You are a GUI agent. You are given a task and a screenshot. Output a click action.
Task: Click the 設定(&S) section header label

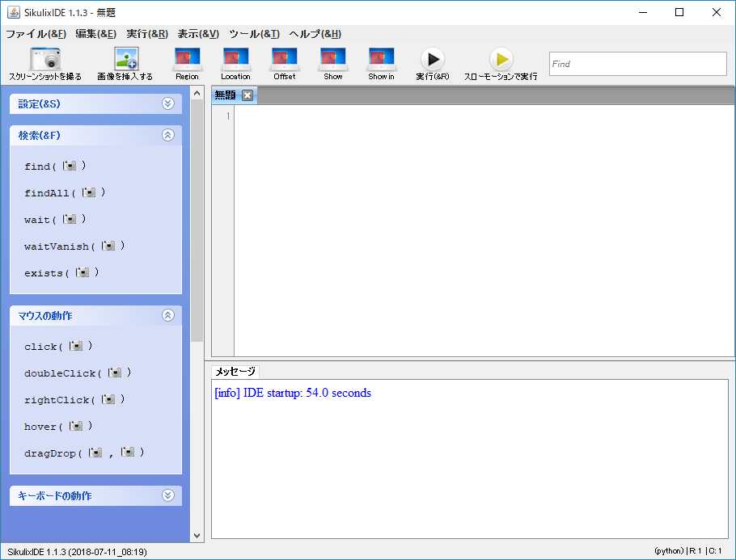click(39, 103)
